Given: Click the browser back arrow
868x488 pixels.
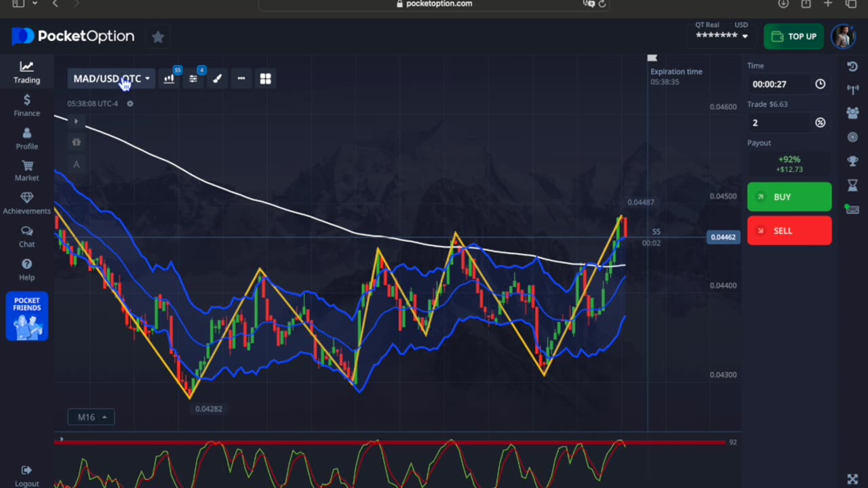Looking at the screenshot, I should [x=56, y=4].
